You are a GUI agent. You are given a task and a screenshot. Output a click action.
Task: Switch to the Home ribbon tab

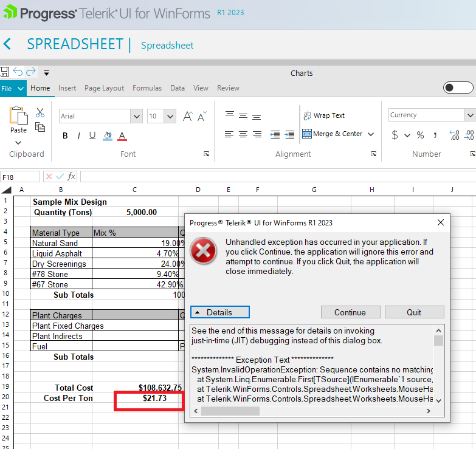click(x=40, y=88)
